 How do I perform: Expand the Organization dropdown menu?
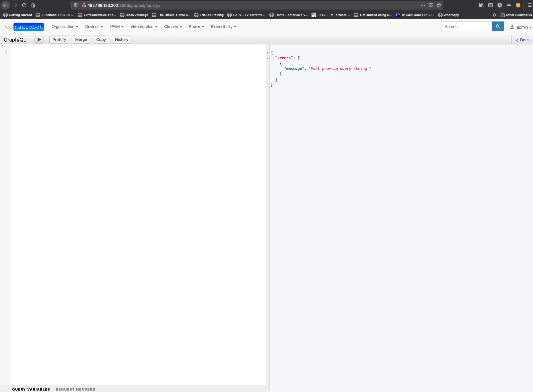click(x=65, y=27)
